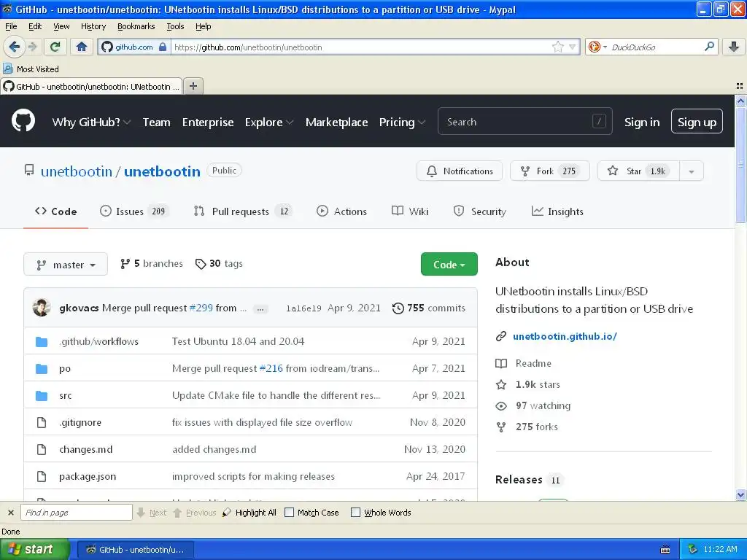
Task: View the 5 branches link
Action: (152, 263)
